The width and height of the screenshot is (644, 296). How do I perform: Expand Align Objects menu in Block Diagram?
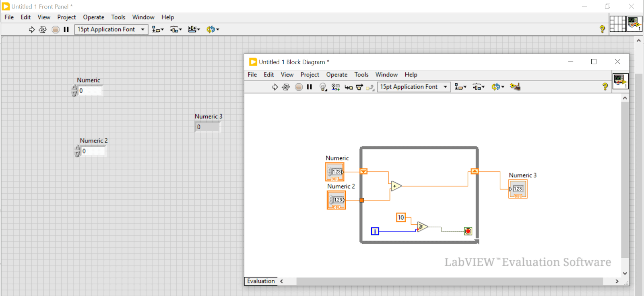tap(460, 87)
